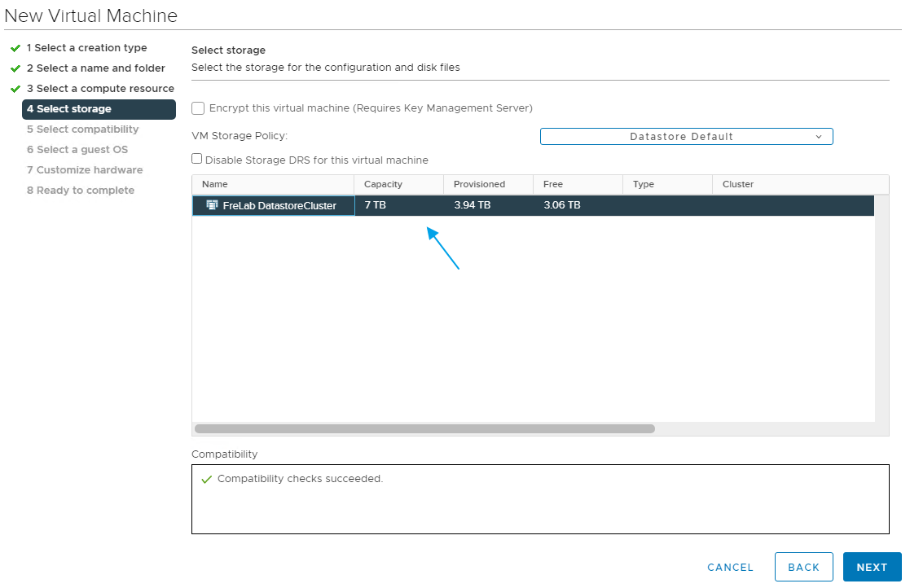910x588 pixels.
Task: Click the green checkmark beside step 2
Action: pyautogui.click(x=15, y=68)
